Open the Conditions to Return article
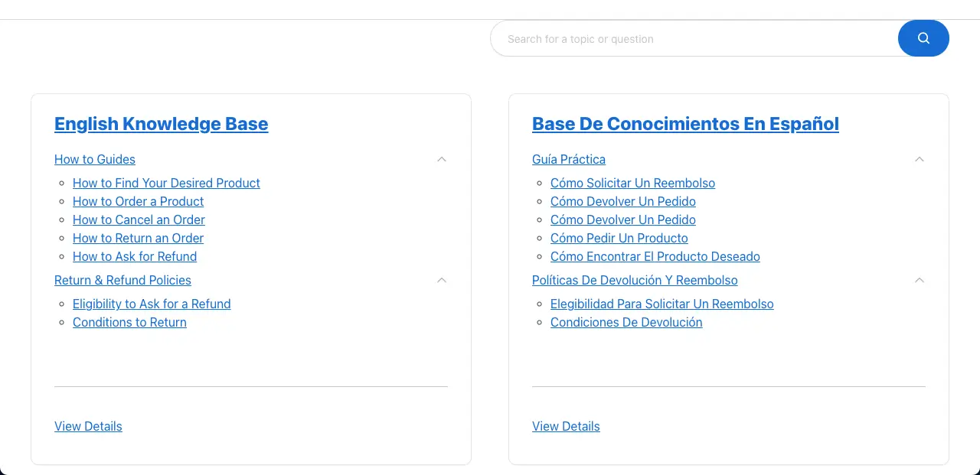The image size is (980, 475). 129,322
